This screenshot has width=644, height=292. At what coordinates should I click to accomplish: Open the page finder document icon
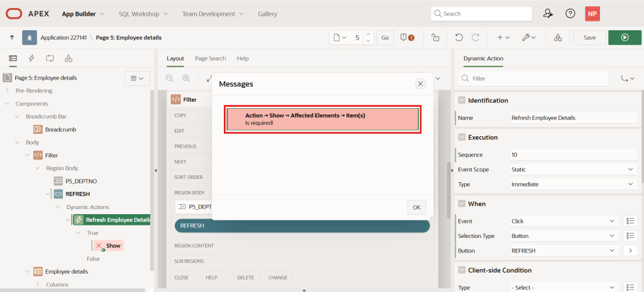[340, 38]
